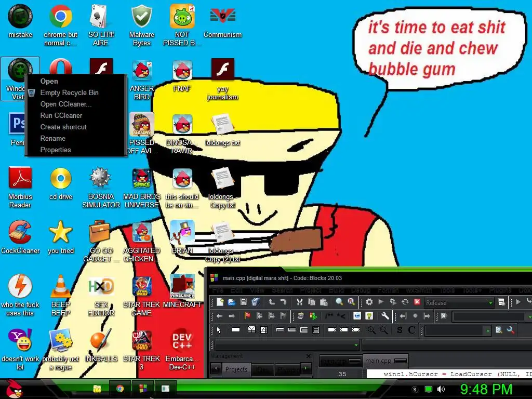The width and height of the screenshot is (532, 399).
Task: Click Open at top of context menu
Action: tap(49, 81)
